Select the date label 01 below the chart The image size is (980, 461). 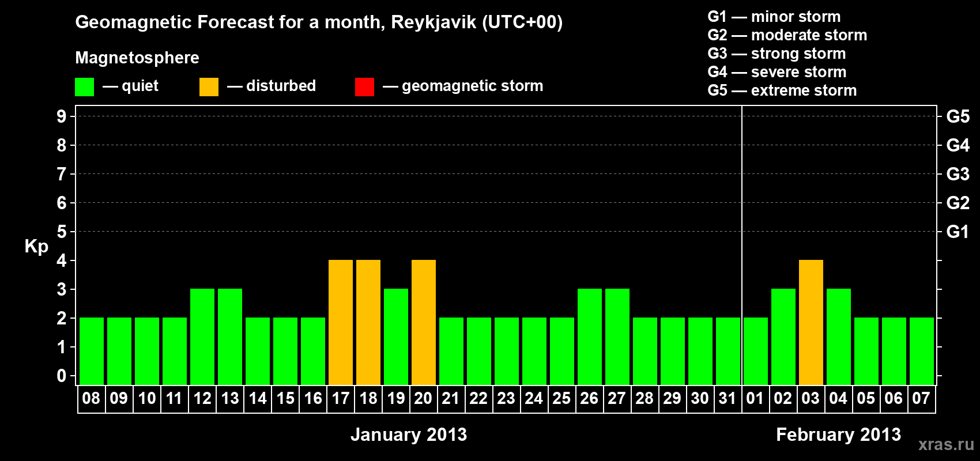click(755, 399)
